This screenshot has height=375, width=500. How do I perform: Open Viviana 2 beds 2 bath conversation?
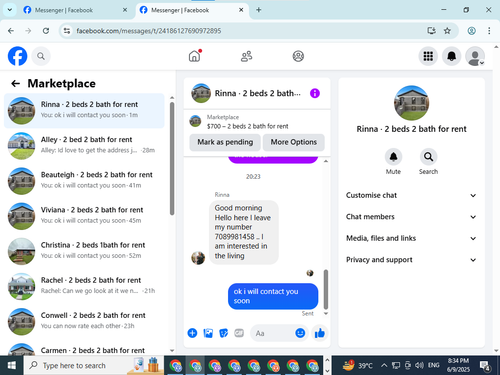(x=84, y=216)
